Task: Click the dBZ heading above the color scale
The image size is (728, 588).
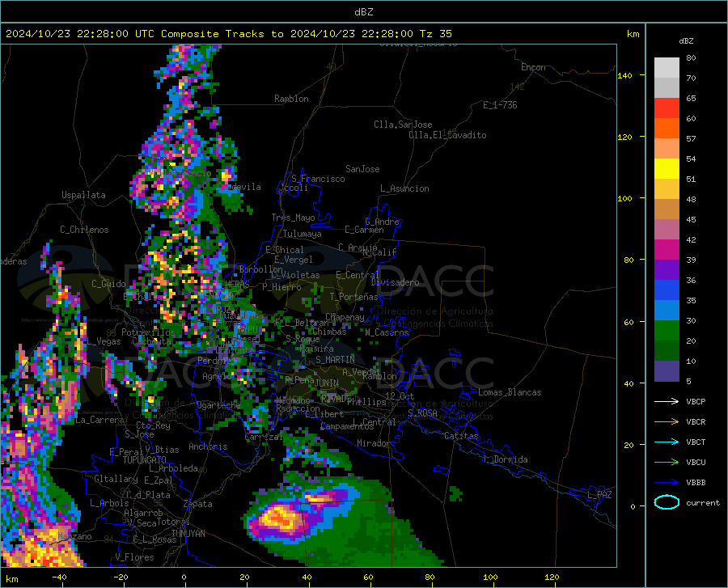Action: click(686, 40)
